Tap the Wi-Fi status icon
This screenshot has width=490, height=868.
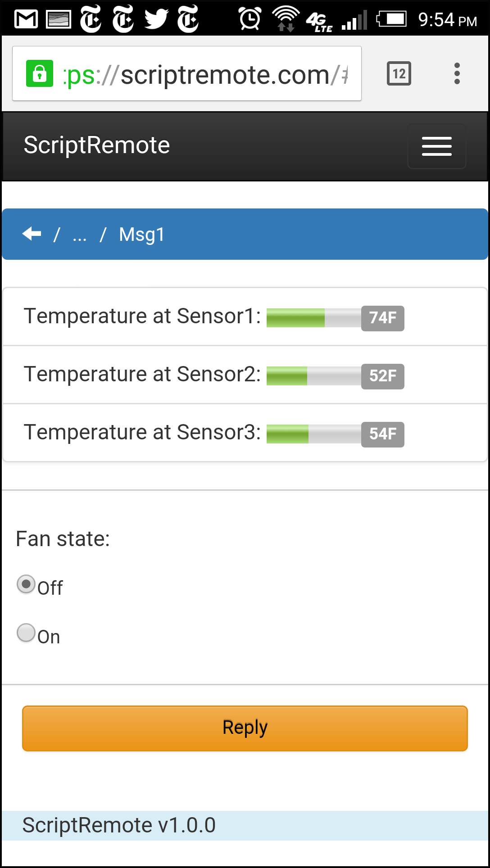(286, 19)
